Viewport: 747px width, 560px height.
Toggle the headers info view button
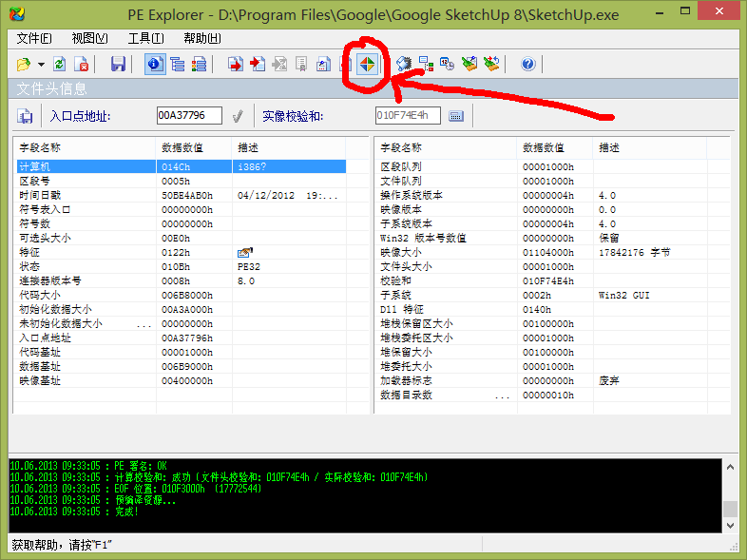[155, 64]
